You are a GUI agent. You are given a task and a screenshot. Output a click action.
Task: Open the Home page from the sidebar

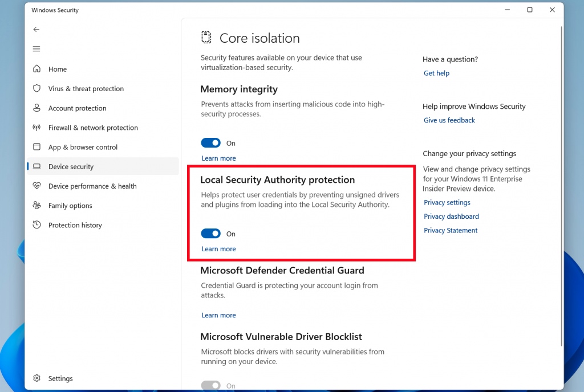coord(56,68)
